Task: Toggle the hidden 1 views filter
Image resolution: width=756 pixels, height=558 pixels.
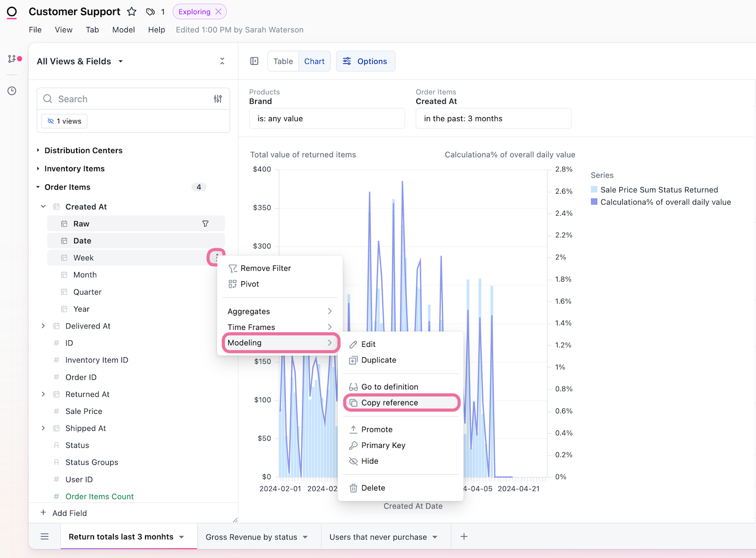Action: click(64, 121)
